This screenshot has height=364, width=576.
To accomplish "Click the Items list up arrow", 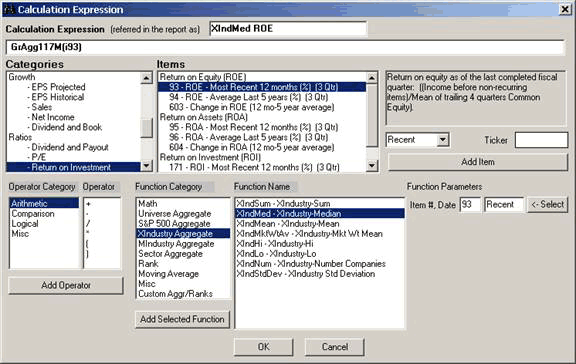I will coord(372,78).
